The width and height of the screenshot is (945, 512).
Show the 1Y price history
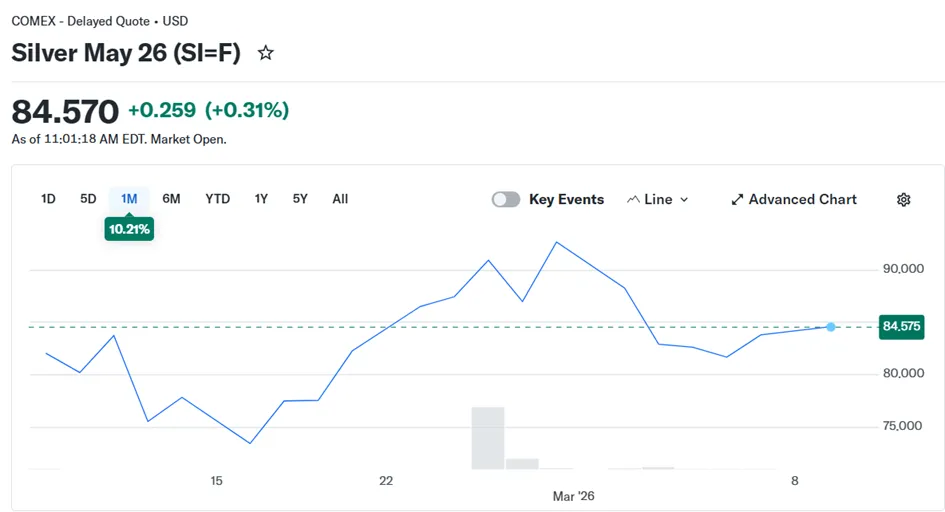(x=261, y=199)
